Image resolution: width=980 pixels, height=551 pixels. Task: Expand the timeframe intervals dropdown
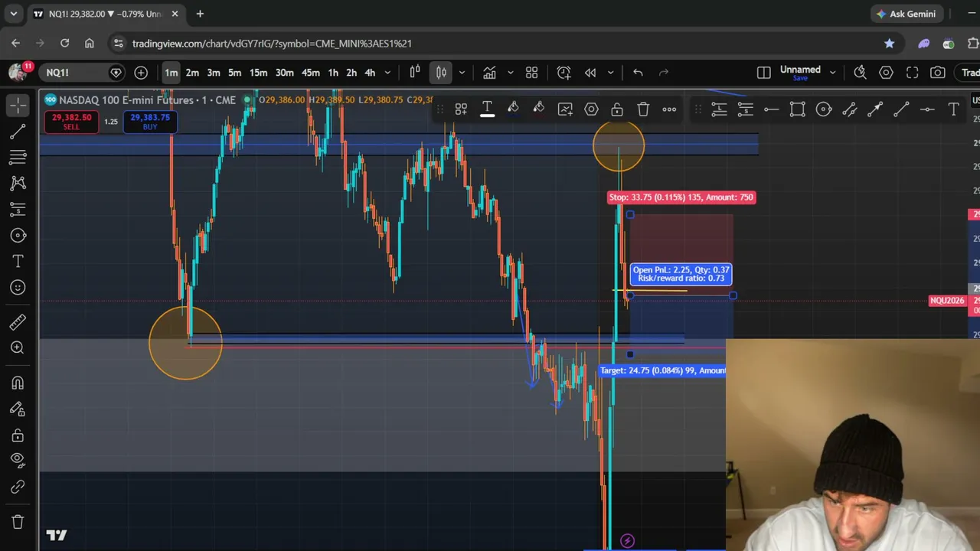[x=387, y=73]
